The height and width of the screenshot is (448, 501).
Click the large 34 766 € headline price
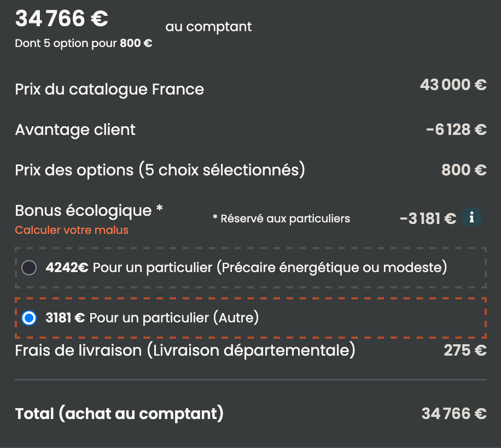[x=62, y=19]
